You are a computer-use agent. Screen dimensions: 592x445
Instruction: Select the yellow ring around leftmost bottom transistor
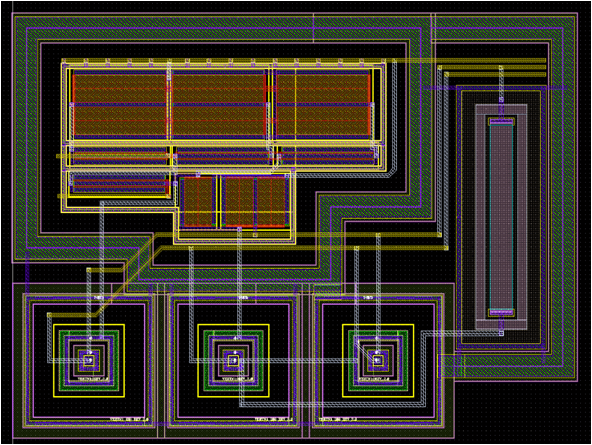coord(89,360)
